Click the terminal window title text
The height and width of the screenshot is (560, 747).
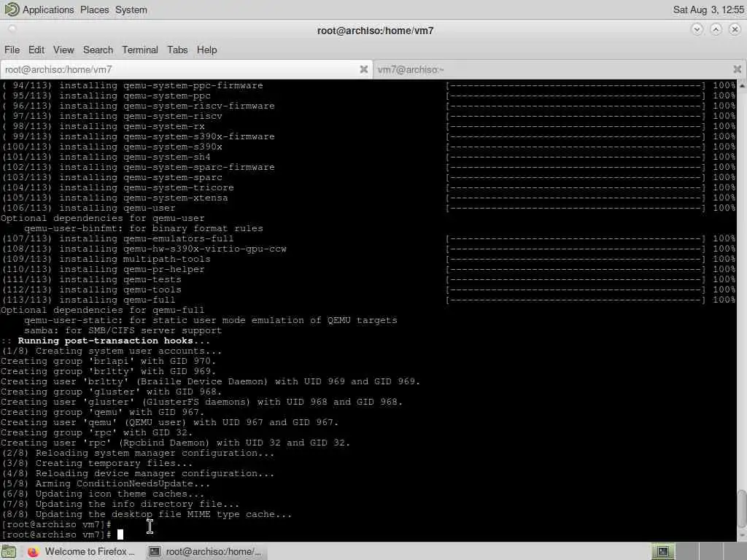[x=376, y=31]
